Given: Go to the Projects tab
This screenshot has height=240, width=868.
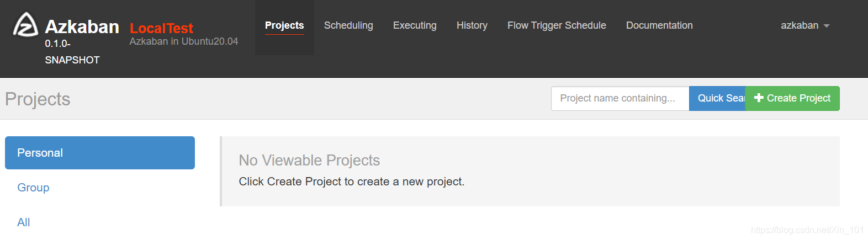Looking at the screenshot, I should coord(284,25).
